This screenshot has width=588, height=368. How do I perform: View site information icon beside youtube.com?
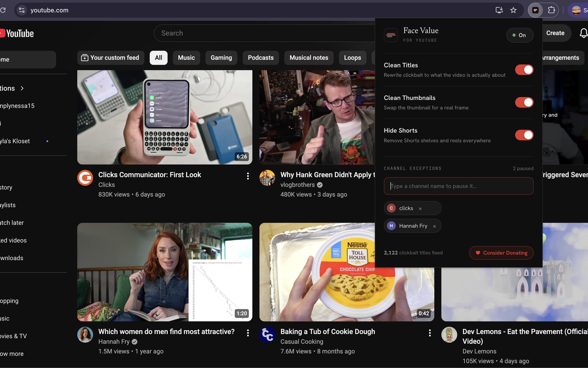click(22, 10)
